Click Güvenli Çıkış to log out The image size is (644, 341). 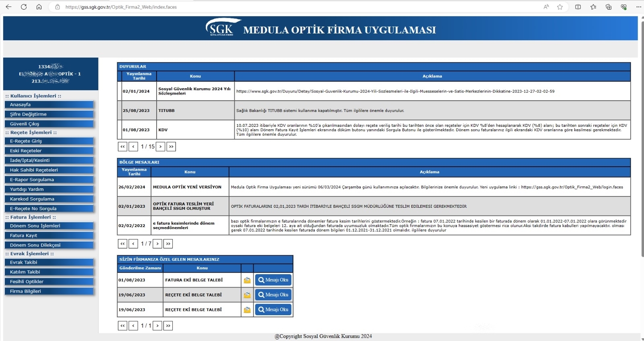coord(49,124)
